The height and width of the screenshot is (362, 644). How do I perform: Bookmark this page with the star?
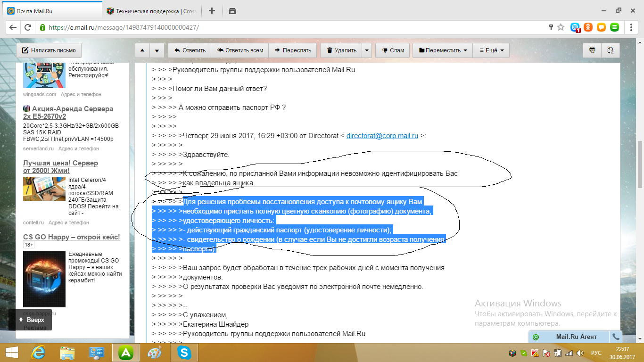tap(561, 27)
